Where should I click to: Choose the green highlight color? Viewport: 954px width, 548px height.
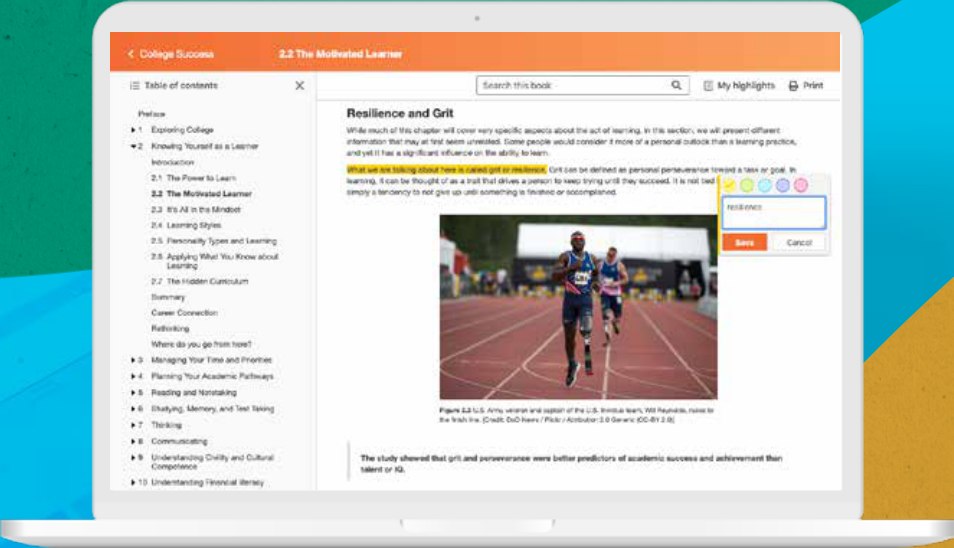pyautogui.click(x=747, y=185)
